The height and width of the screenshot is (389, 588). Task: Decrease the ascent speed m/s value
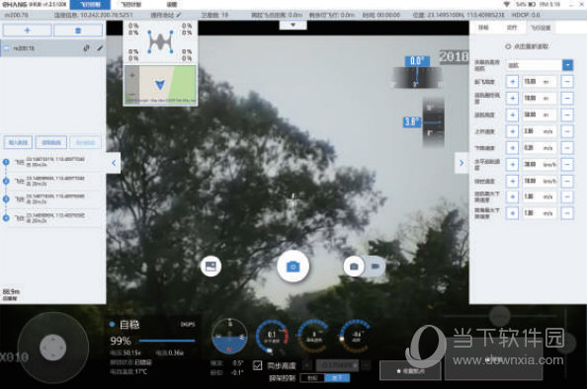point(567,131)
